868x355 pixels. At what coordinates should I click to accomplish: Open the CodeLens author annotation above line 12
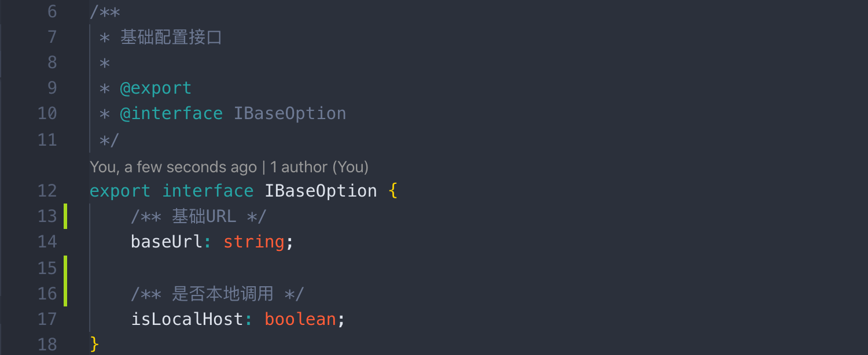pyautogui.click(x=229, y=167)
